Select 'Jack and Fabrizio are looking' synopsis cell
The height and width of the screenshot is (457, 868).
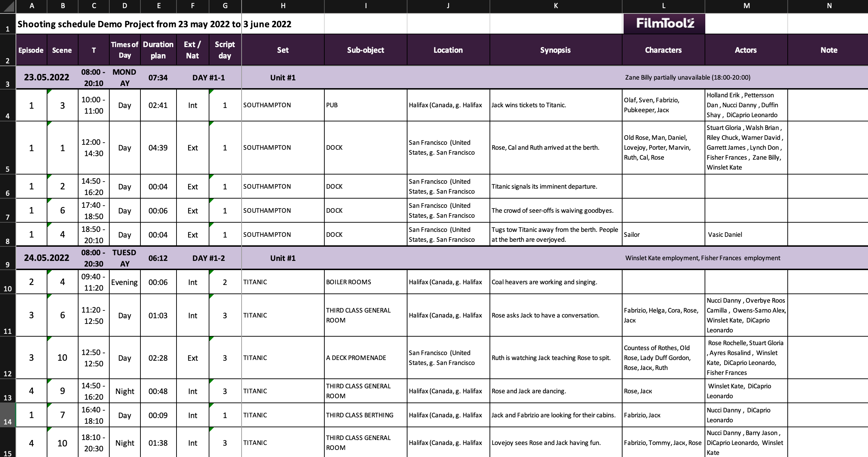pyautogui.click(x=556, y=415)
